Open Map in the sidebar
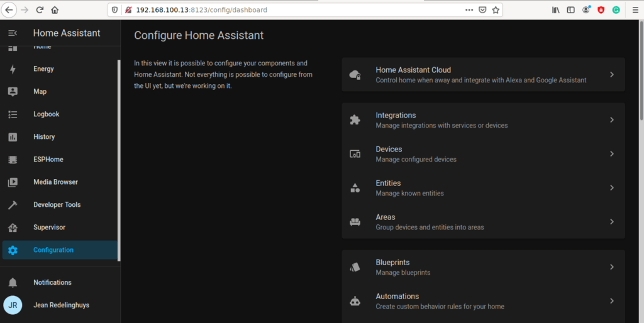Screen dimensions: 644x323 [x=60, y=92]
